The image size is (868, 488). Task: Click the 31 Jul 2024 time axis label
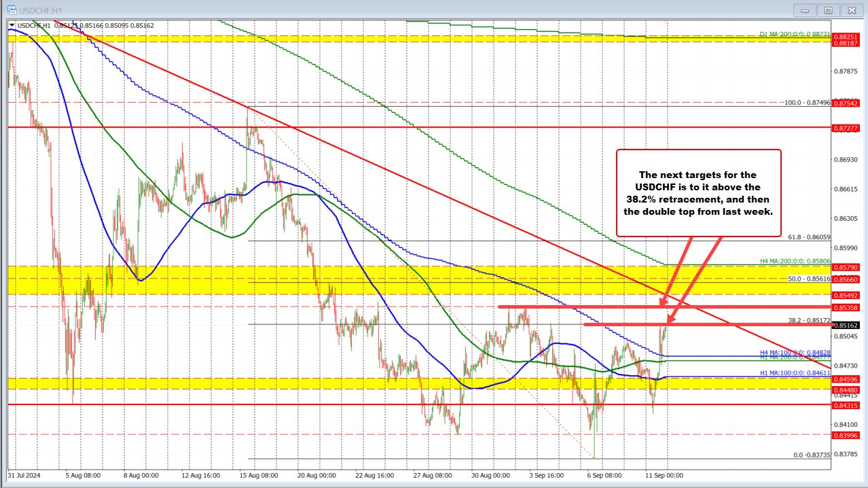tap(24, 476)
